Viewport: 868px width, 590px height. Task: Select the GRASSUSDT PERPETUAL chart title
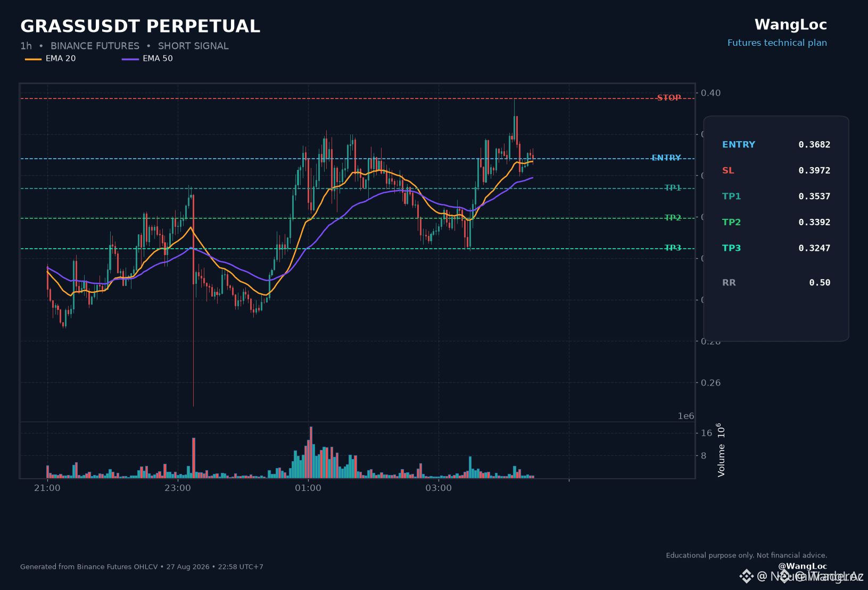pyautogui.click(x=140, y=26)
